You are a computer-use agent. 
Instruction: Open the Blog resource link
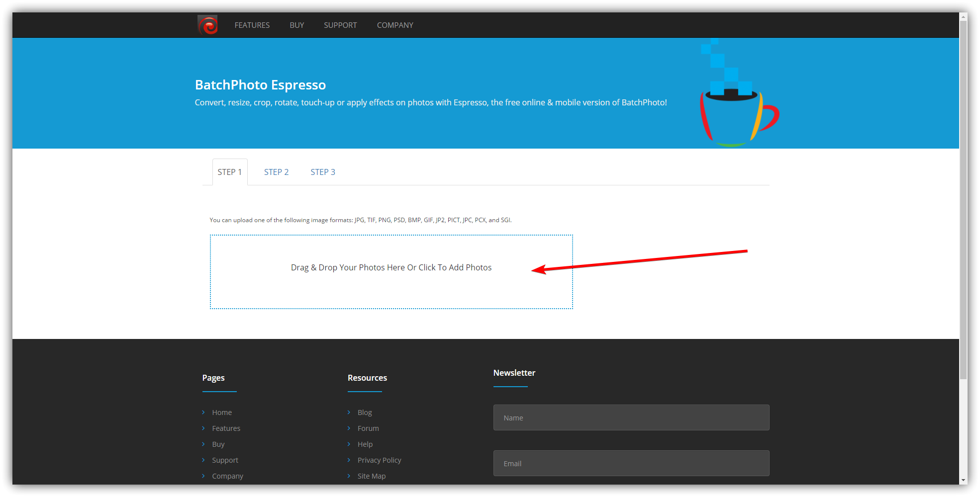click(365, 413)
